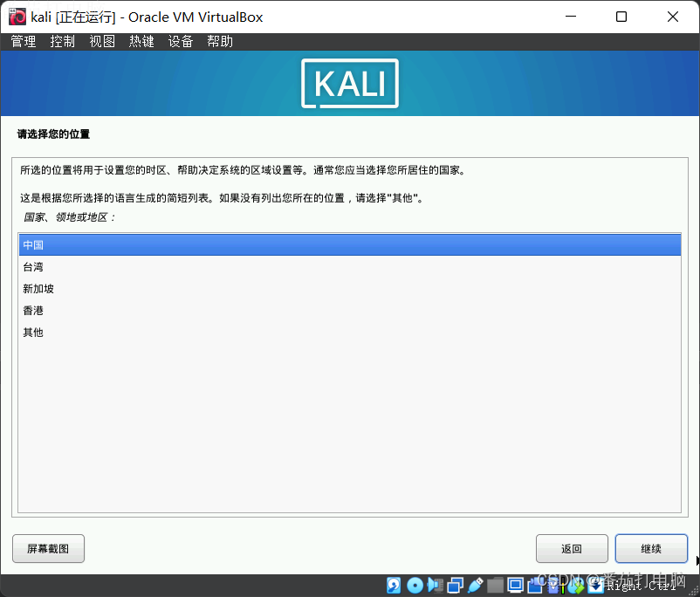Click the 继续 continue button
The image size is (700, 597).
point(651,548)
